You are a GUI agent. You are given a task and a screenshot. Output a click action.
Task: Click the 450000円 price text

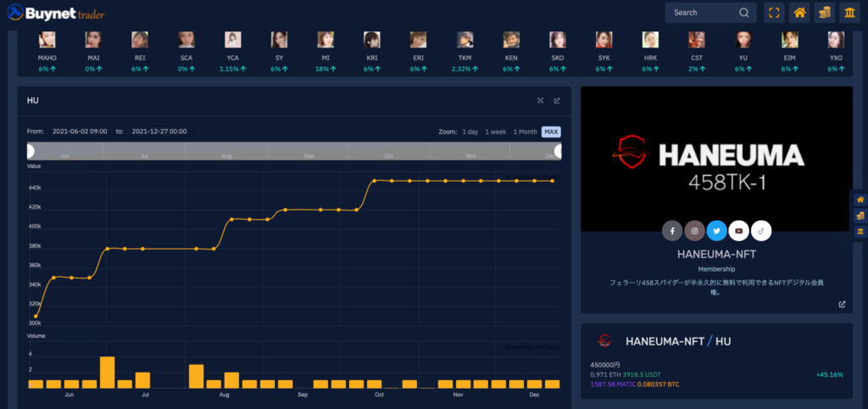pos(605,365)
